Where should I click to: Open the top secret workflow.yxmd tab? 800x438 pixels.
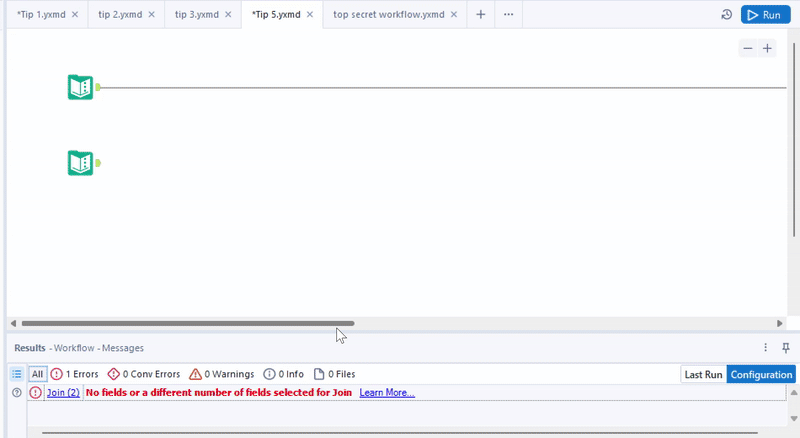tap(389, 14)
